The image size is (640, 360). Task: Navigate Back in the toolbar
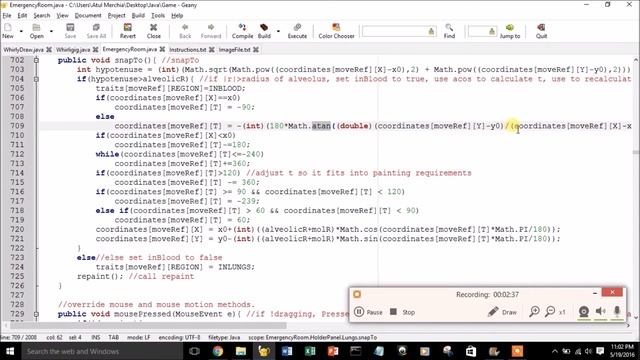point(185,31)
